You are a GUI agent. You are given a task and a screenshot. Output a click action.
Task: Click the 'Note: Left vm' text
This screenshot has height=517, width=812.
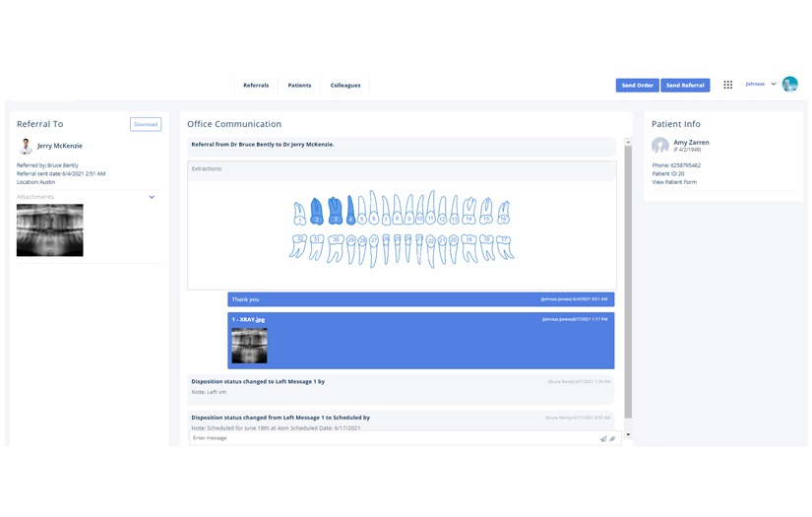[x=209, y=392]
